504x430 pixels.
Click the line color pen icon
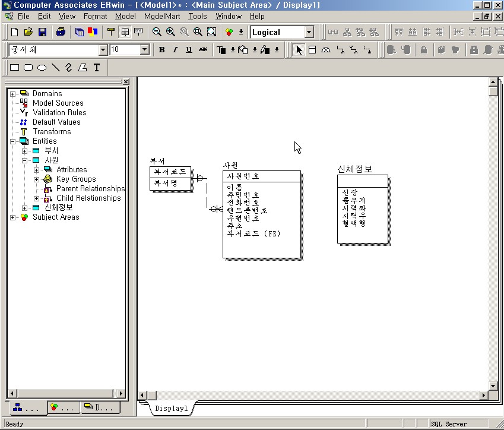[x=265, y=50]
